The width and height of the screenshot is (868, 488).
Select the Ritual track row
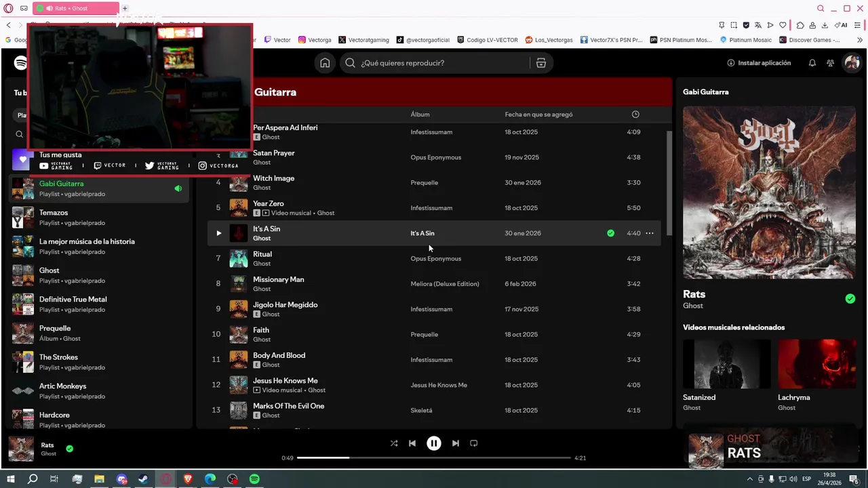tap(434, 258)
